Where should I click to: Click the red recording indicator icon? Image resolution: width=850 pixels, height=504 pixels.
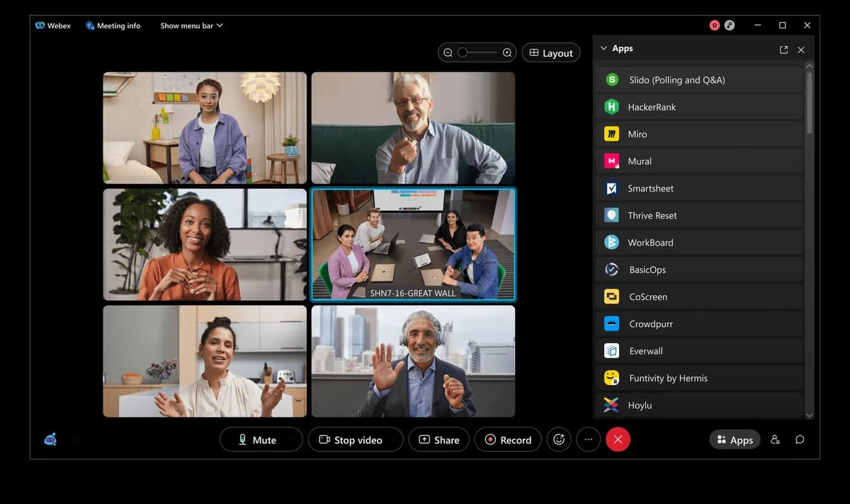click(x=715, y=25)
